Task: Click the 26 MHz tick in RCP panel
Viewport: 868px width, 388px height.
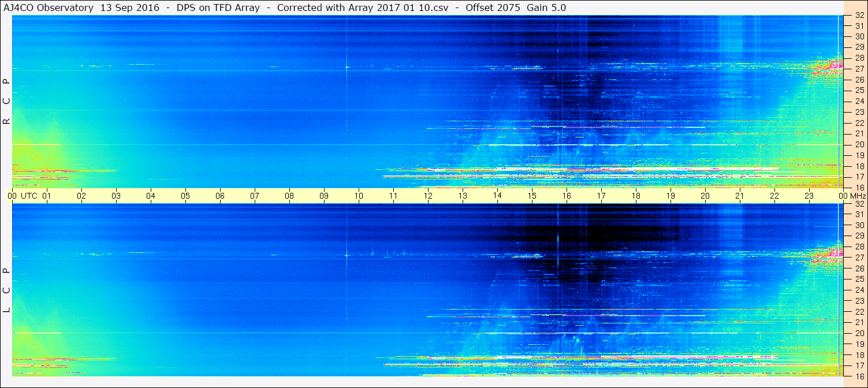Action: (859, 79)
